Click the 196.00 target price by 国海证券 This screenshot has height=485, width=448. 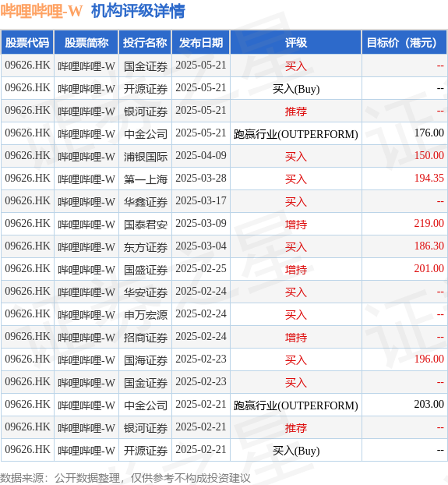coord(429,359)
